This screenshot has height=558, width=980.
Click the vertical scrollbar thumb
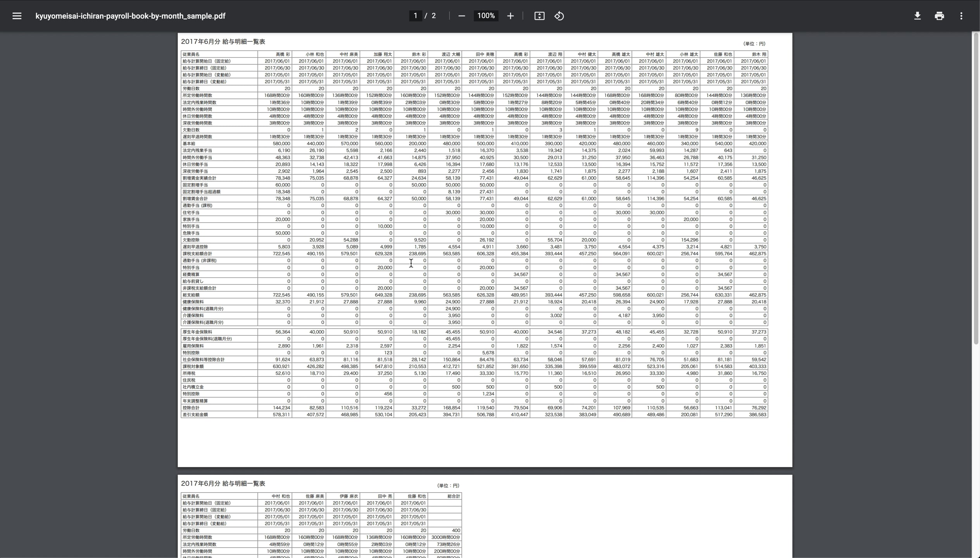coord(976,188)
